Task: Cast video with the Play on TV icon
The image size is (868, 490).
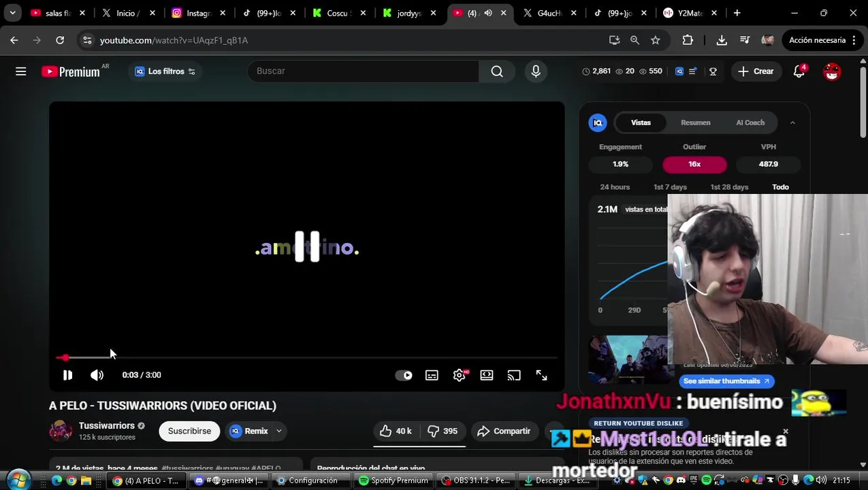Action: (514, 375)
